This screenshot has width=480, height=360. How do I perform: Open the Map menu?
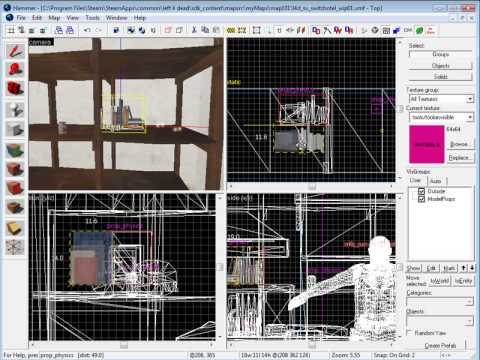54,18
